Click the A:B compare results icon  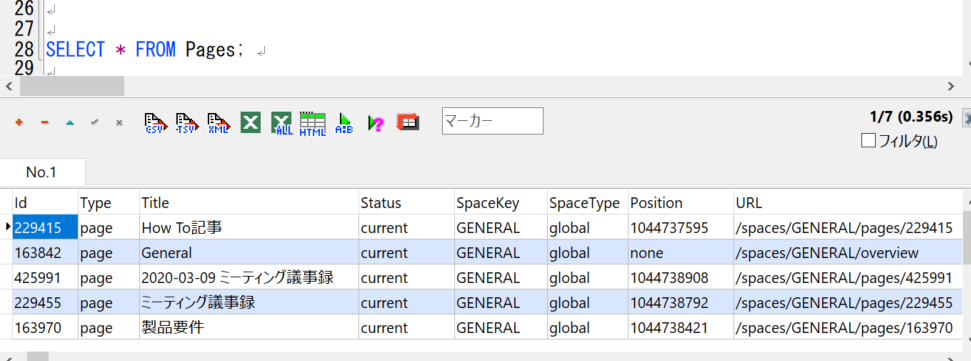(344, 123)
